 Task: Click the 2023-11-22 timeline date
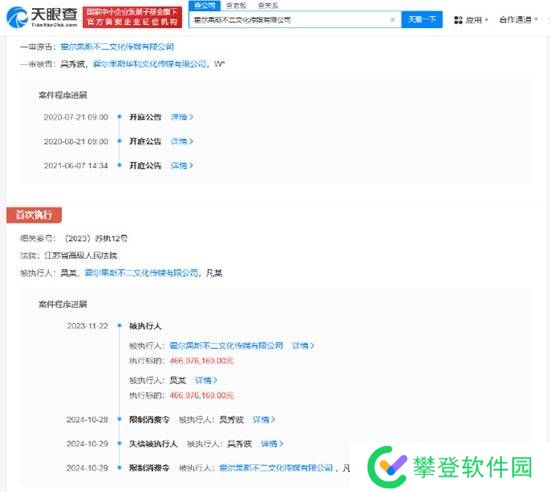click(88, 326)
